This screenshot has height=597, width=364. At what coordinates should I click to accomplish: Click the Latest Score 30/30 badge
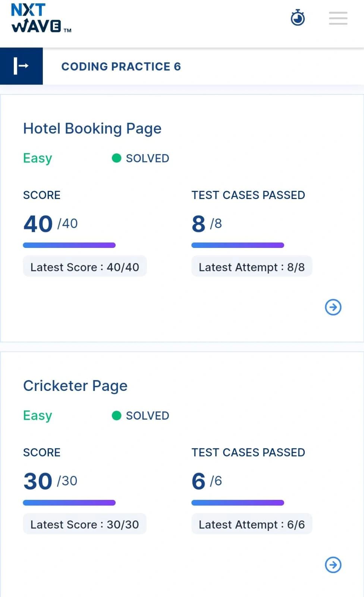pyautogui.click(x=85, y=524)
